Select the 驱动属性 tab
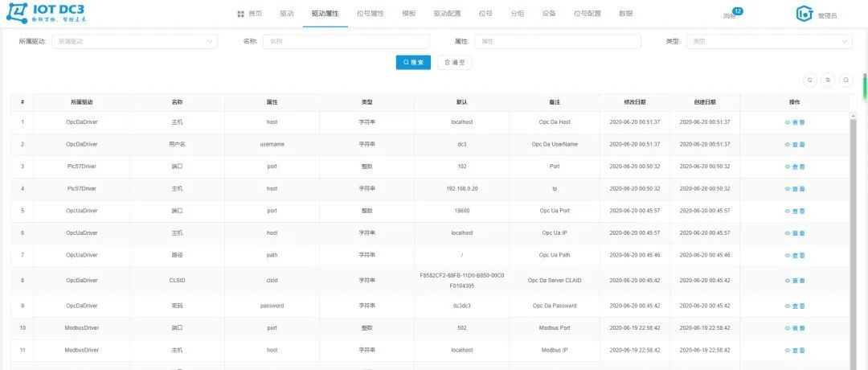Viewport: 868px width, 370px height. pyautogui.click(x=325, y=14)
